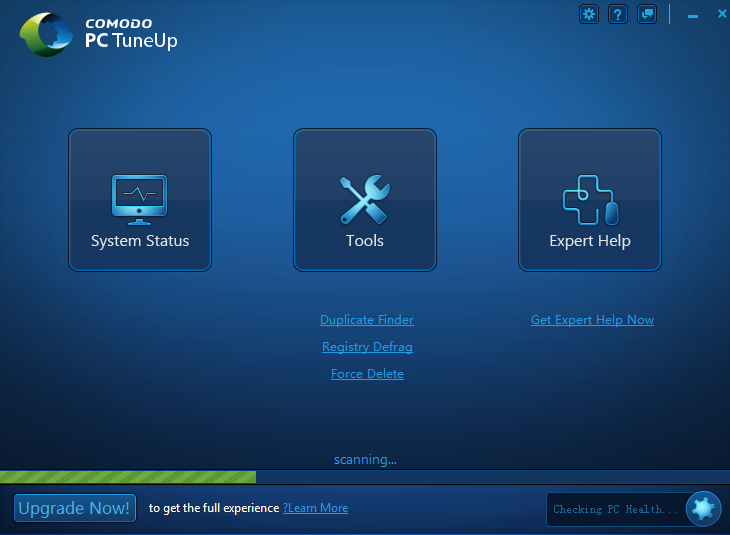Launch the Force Delete link
730x535 pixels.
[367, 374]
